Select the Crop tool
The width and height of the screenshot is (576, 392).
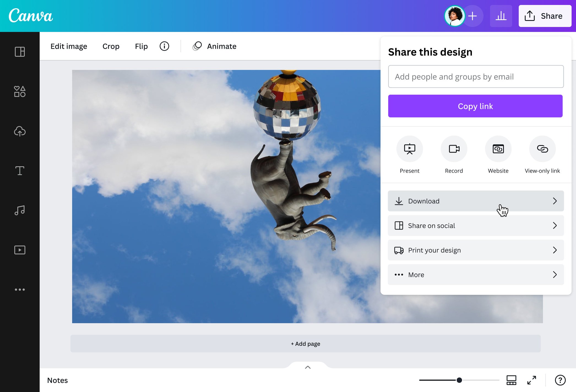[111, 46]
